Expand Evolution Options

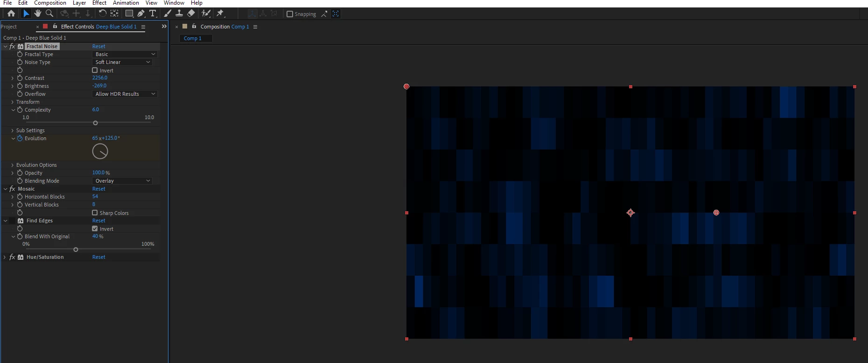[x=13, y=165]
